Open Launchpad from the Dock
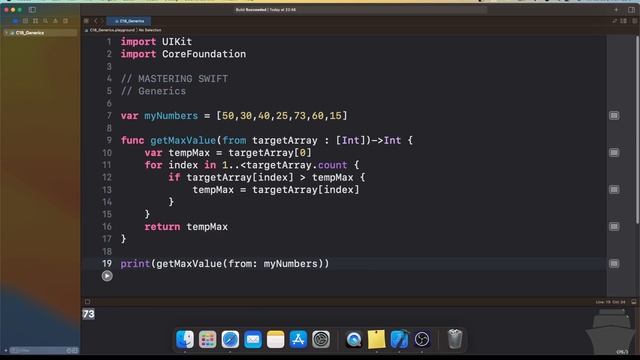640x360 pixels. 208,339
